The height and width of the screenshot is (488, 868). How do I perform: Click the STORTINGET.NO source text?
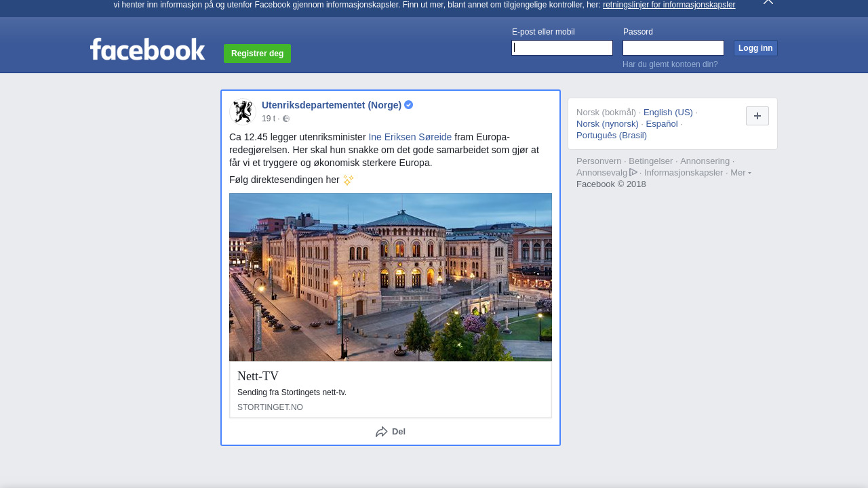click(x=270, y=407)
